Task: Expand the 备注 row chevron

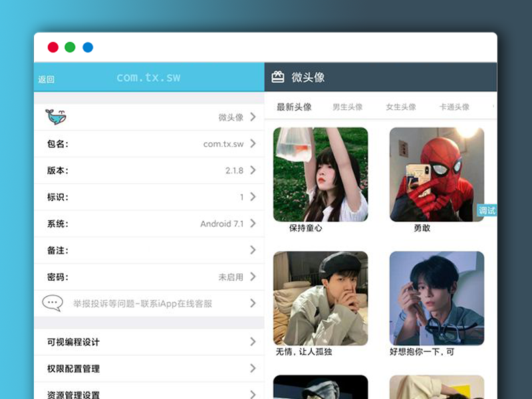Action: tap(252, 250)
